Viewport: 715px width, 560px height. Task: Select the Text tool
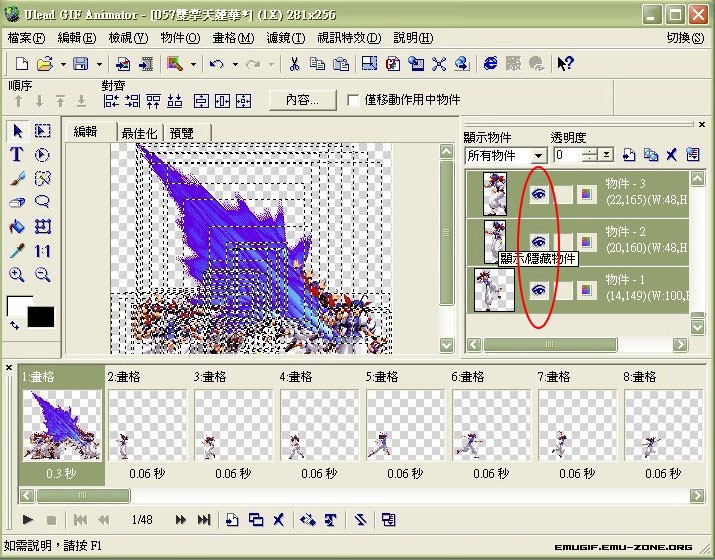pyautogui.click(x=17, y=155)
